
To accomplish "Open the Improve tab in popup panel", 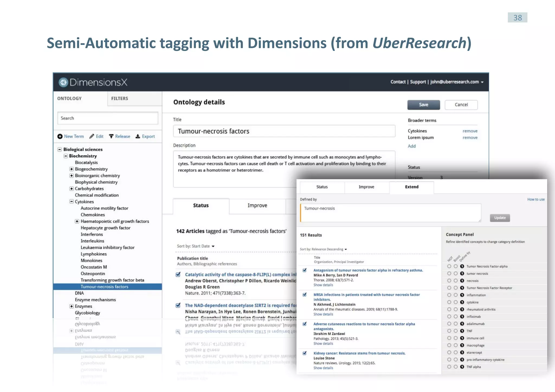I will pyautogui.click(x=366, y=187).
